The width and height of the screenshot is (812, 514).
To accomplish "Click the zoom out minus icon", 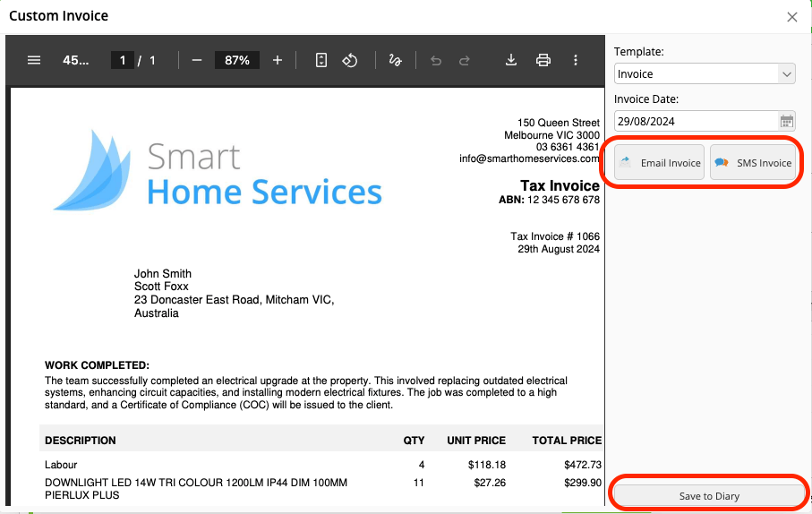I will coord(197,60).
